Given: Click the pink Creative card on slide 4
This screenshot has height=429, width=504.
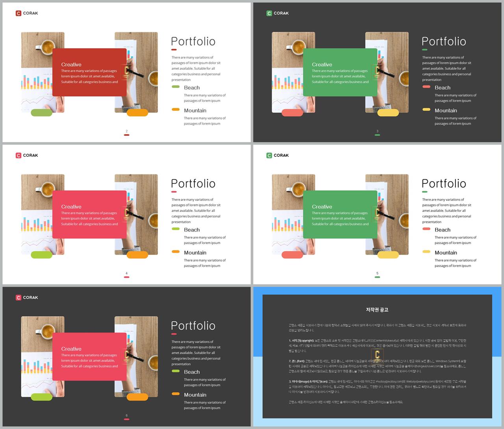Looking at the screenshot, I should click(89, 215).
